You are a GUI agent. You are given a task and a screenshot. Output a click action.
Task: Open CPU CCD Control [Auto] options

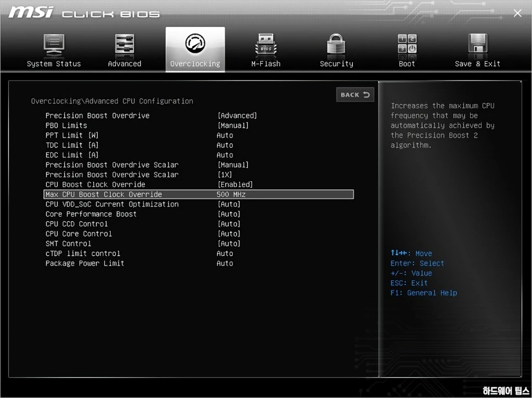pyautogui.click(x=229, y=224)
